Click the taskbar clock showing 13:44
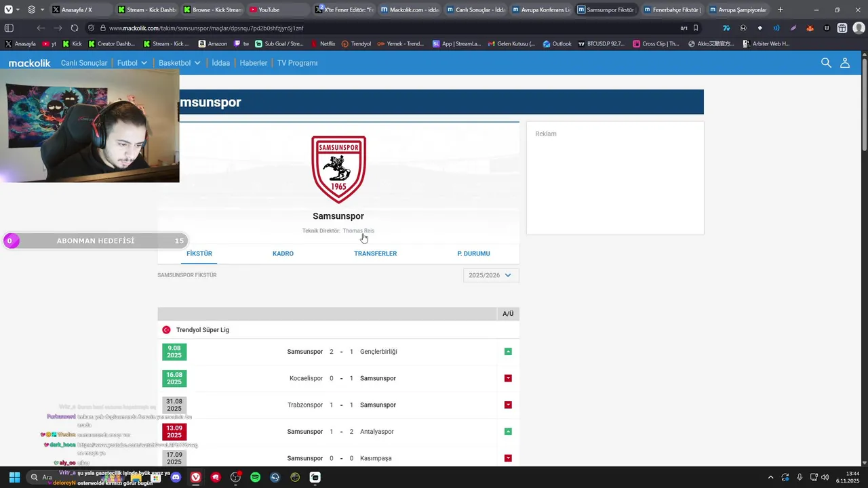This screenshot has height=488, width=868. pos(848,477)
